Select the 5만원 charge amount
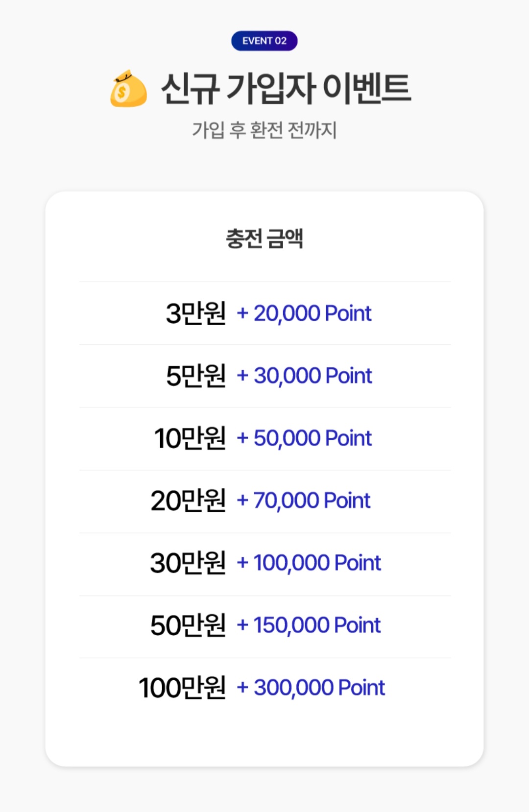This screenshot has height=812, width=529. coord(196,376)
